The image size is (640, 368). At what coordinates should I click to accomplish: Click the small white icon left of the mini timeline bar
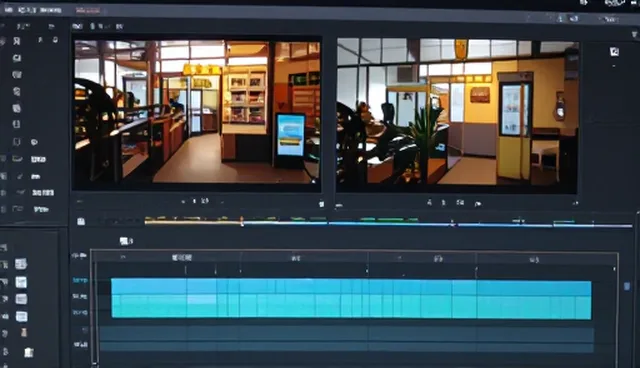(81, 222)
